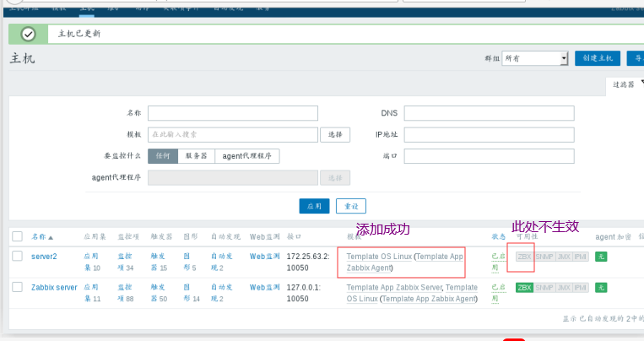Tick the Zabbix server row checkbox
This screenshot has width=644, height=341.
[17, 287]
